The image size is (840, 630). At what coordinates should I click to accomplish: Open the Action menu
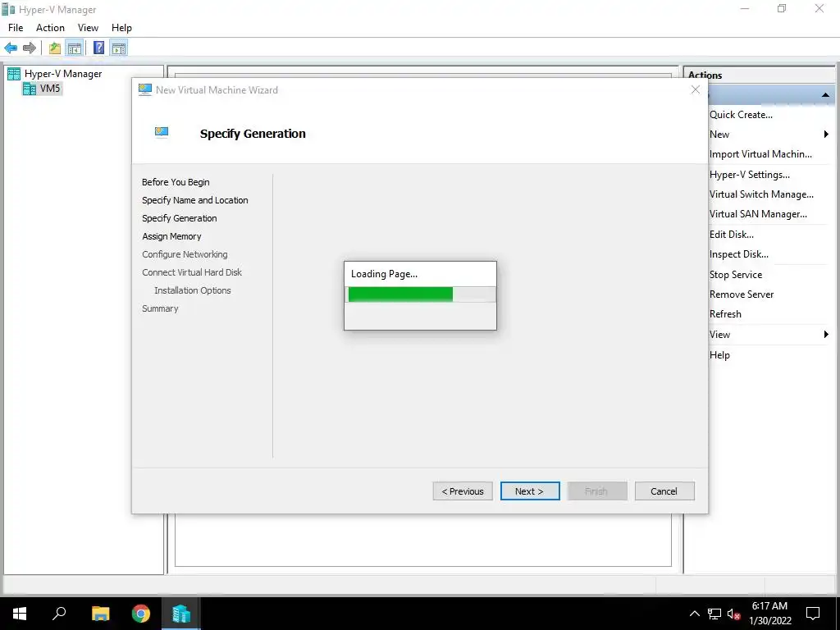50,28
